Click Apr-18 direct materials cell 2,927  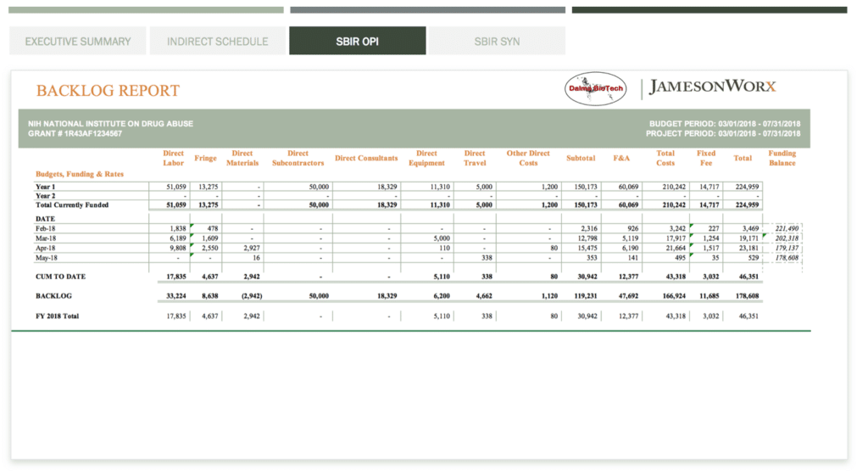(251, 249)
